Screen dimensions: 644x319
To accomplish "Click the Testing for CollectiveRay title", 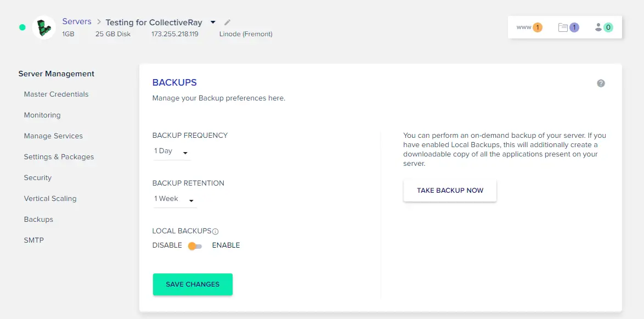I will pos(154,22).
